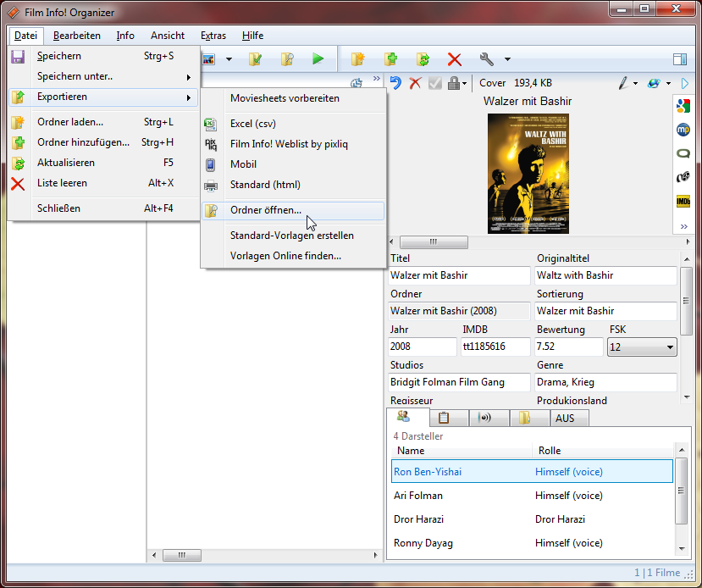
Task: Select 'Film Info! Weblist by pixliq'
Action: click(293, 144)
